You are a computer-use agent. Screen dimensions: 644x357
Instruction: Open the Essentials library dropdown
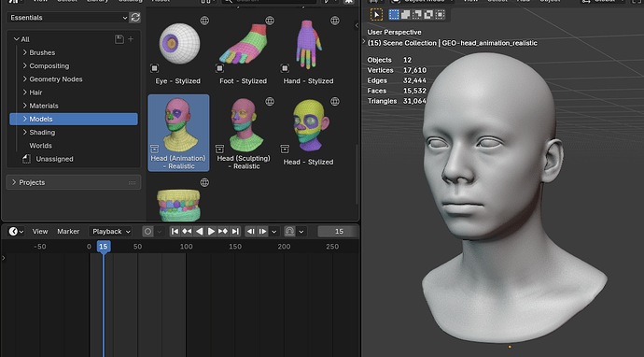tap(67, 17)
